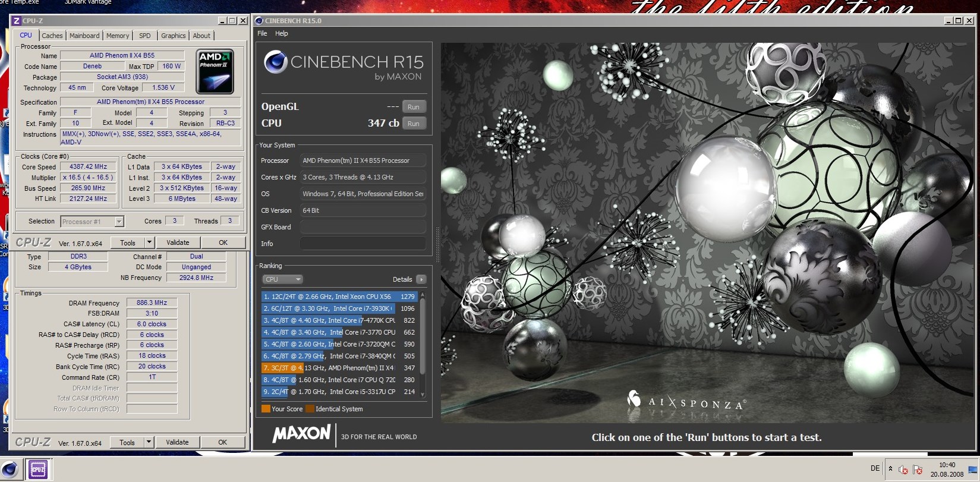Select ranking row 5 Intel Core i7-3720QM
This screenshot has width=980, height=482.
click(x=339, y=344)
